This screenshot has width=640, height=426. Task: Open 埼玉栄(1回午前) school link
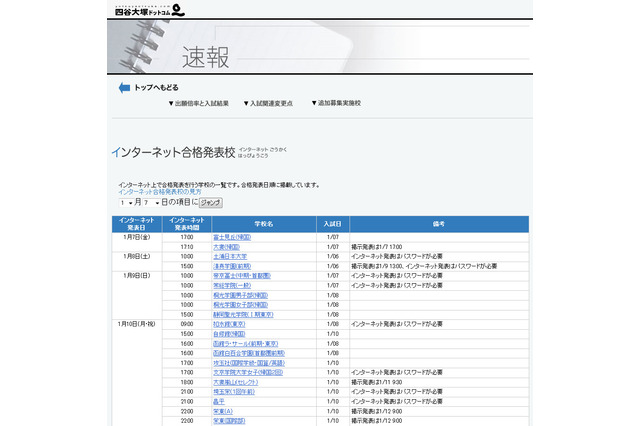click(234, 392)
